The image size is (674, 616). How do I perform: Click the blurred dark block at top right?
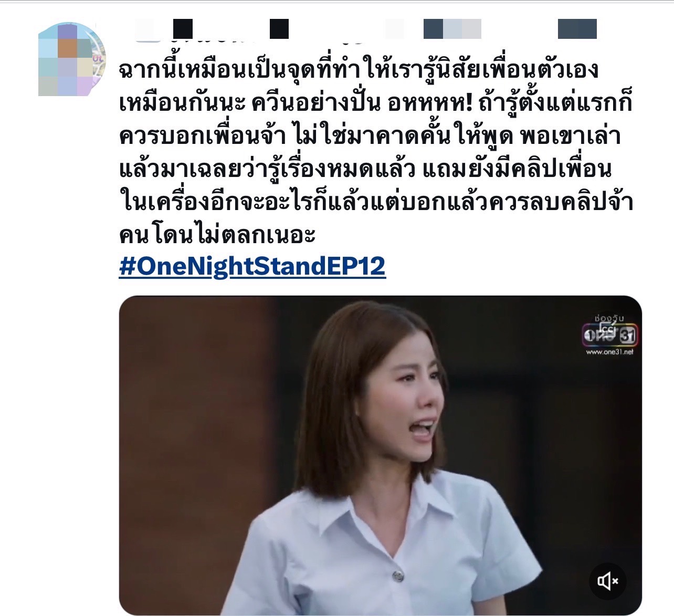pyautogui.click(x=577, y=29)
